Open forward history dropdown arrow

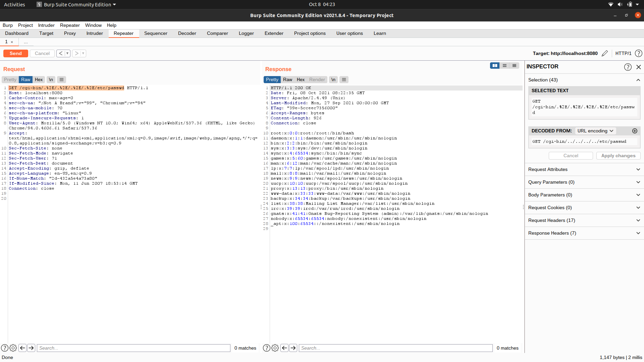(x=83, y=53)
